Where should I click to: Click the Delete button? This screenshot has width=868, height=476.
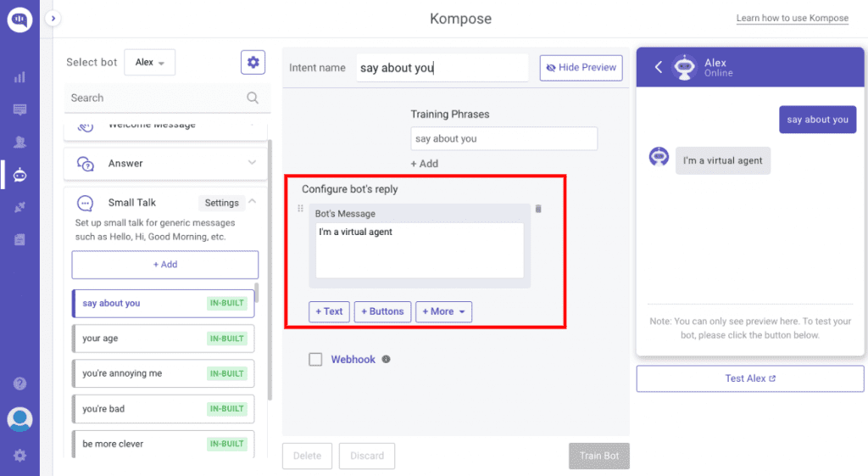pos(307,456)
